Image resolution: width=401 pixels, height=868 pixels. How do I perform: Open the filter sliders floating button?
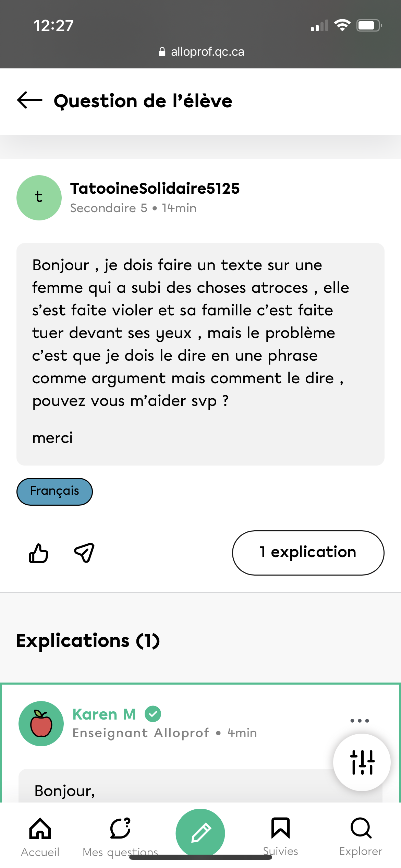[x=362, y=762]
